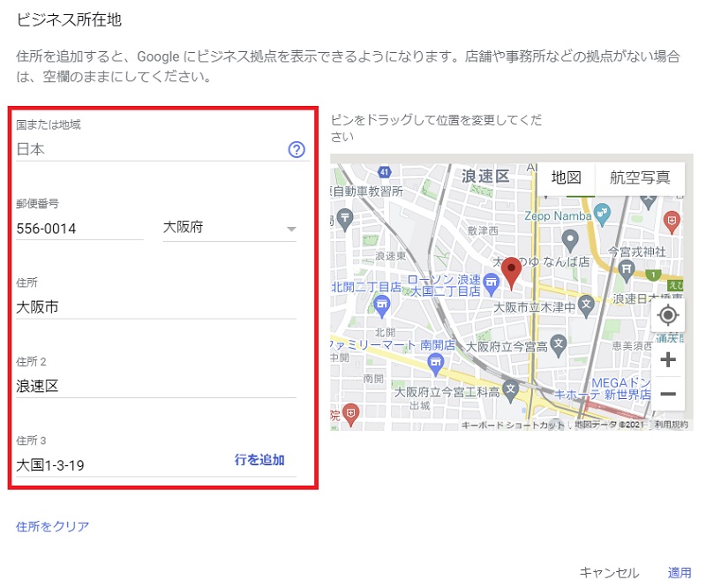
Task: Click the MEGAドンキホーテ 新世界店 map label
Action: [x=603, y=388]
